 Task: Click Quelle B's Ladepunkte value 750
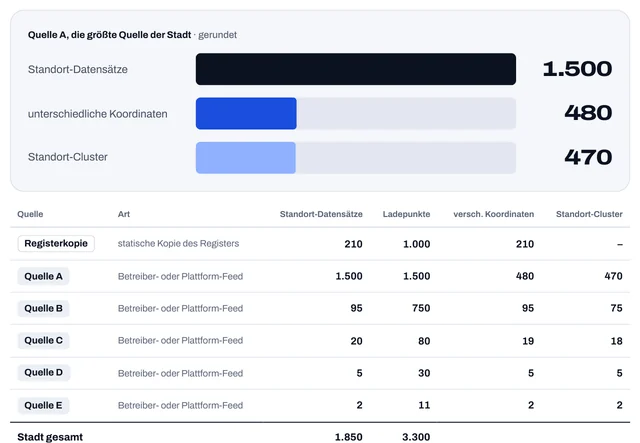(x=421, y=308)
